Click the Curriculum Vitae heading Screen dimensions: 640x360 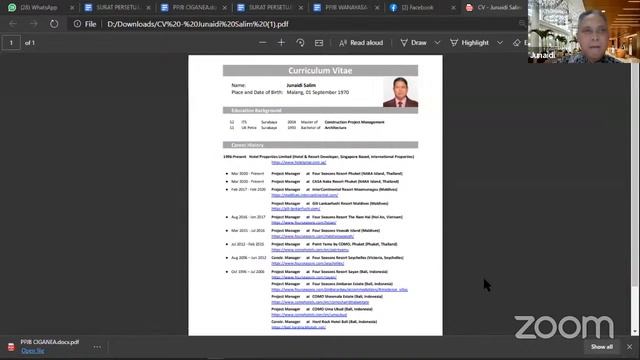tap(320, 71)
